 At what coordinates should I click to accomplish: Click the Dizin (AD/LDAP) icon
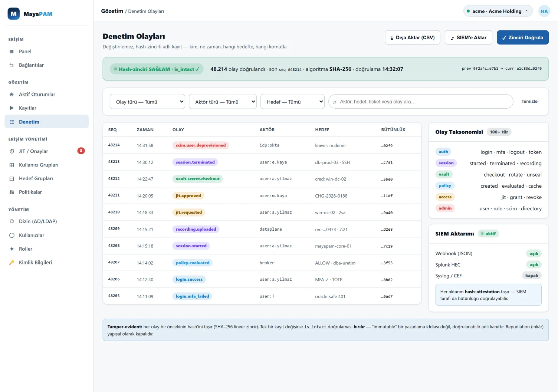[12, 221]
